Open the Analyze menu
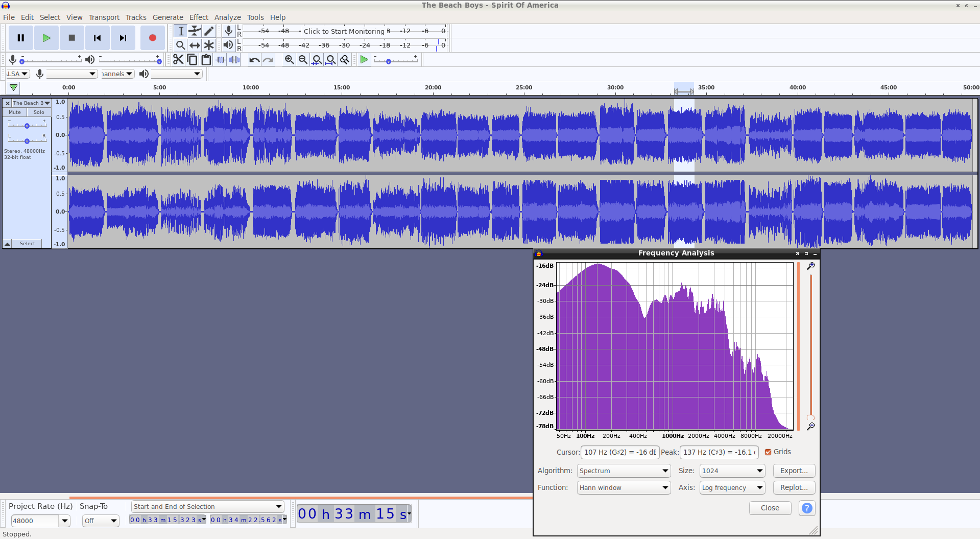The width and height of the screenshot is (980, 539). point(227,17)
